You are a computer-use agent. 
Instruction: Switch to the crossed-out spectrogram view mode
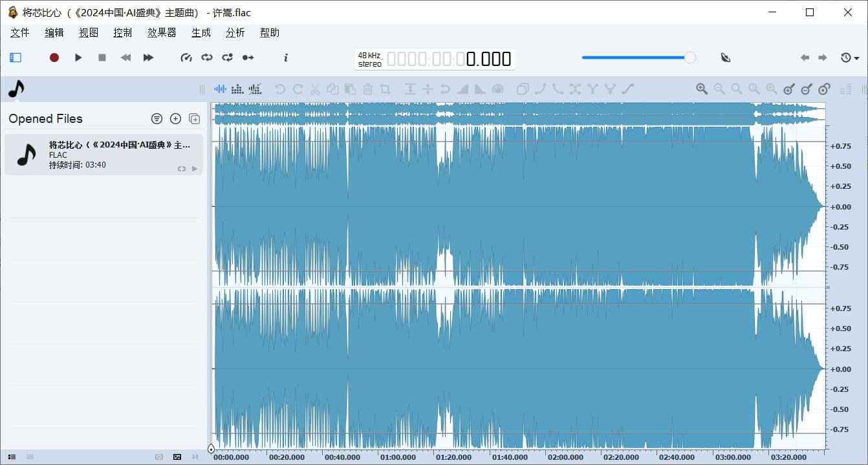(255, 89)
